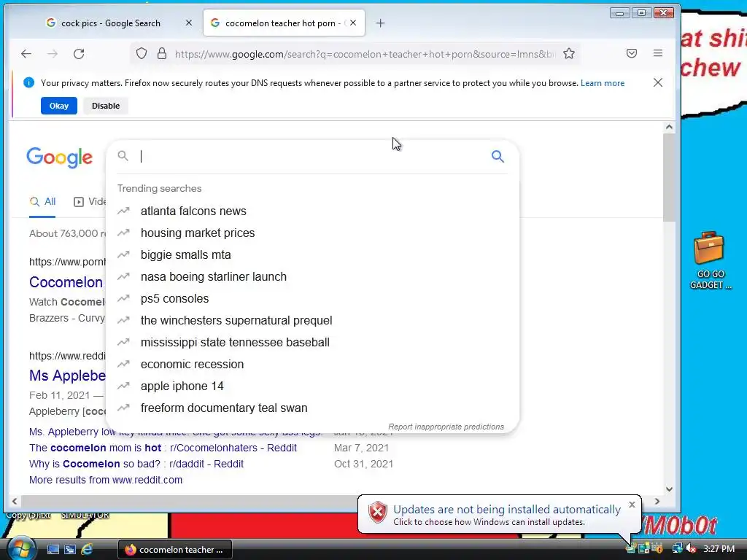Click the Google logo
747x560 pixels.
pos(60,157)
